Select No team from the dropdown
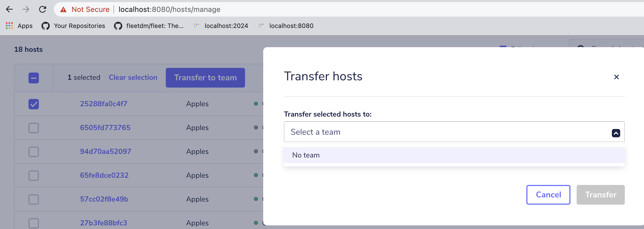The image size is (644, 229). click(306, 155)
